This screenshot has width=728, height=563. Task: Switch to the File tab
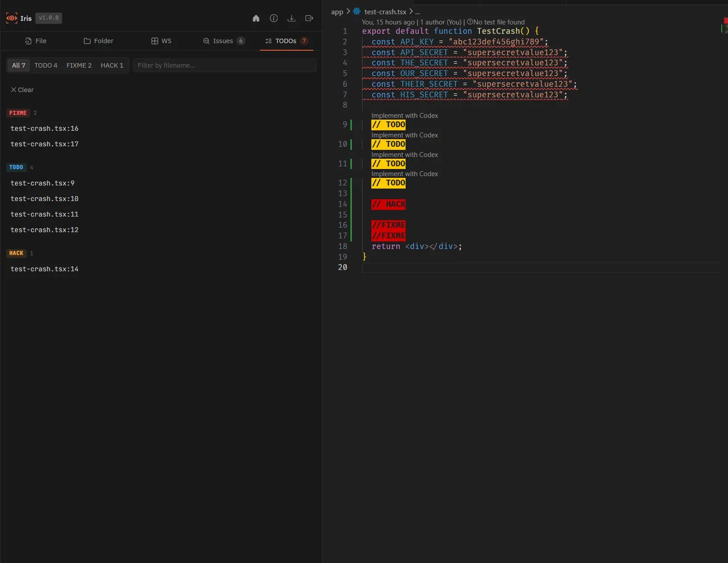click(x=36, y=41)
